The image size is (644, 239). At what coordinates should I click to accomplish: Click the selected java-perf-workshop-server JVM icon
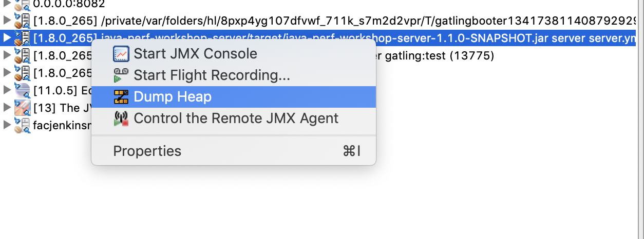(x=22, y=38)
